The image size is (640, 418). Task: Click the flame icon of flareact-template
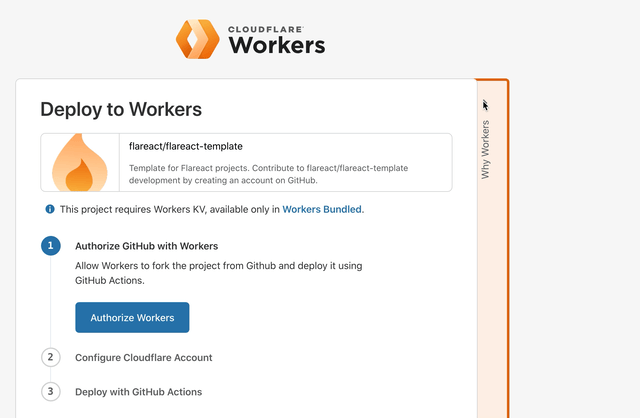[80, 162]
